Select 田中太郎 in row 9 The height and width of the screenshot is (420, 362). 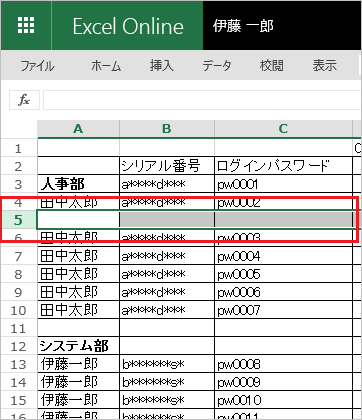[x=78, y=292]
